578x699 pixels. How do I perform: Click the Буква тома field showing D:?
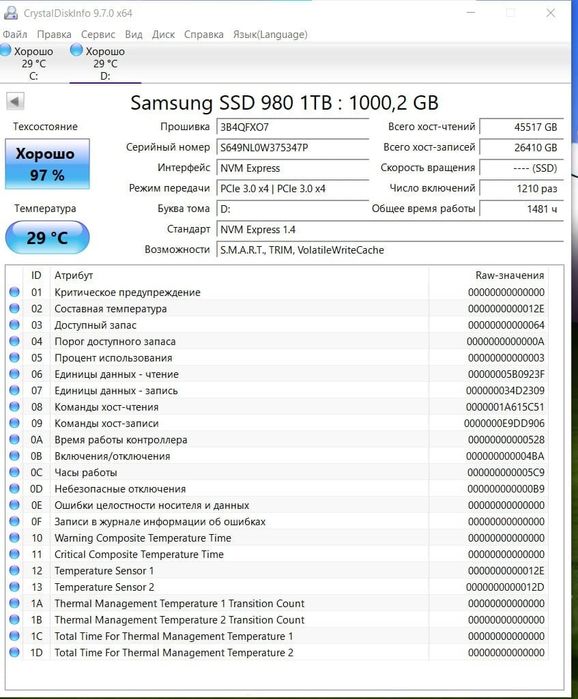(293, 209)
